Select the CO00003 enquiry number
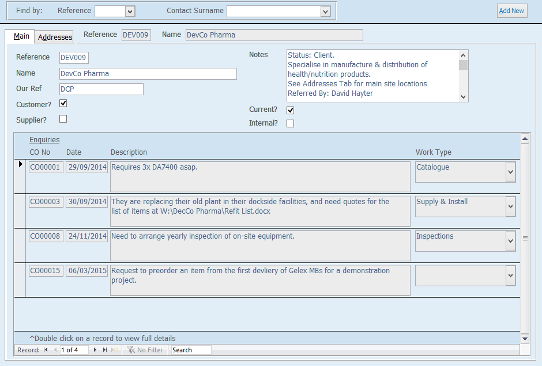Viewport: 542px width, 366px height. click(x=46, y=201)
